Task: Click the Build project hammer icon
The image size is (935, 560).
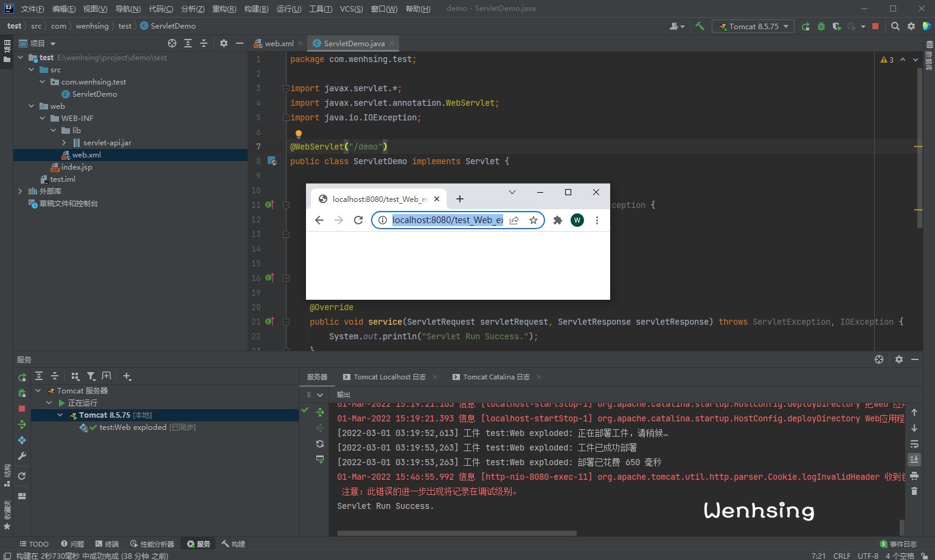Action: pyautogui.click(x=700, y=26)
